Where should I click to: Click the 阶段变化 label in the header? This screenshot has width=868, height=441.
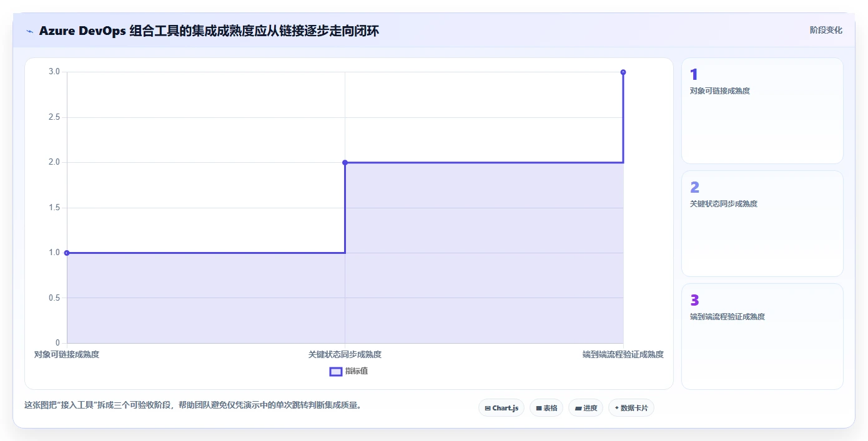point(826,30)
